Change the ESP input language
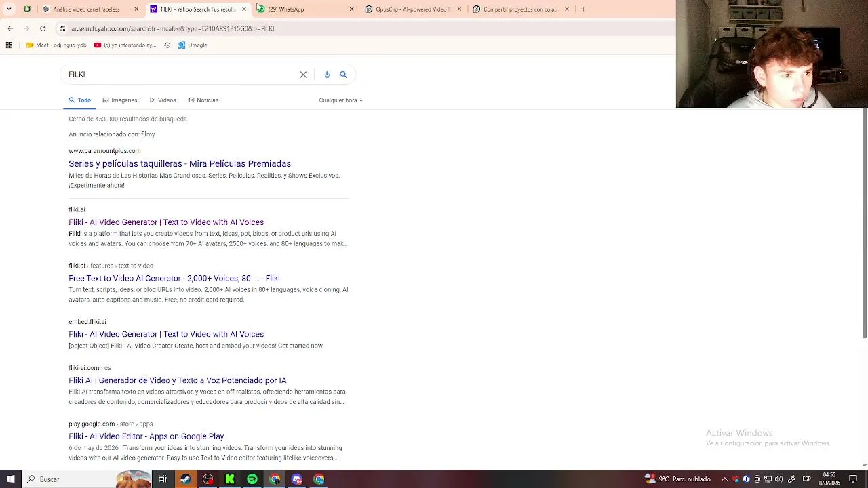The width and height of the screenshot is (868, 488). pos(808,479)
